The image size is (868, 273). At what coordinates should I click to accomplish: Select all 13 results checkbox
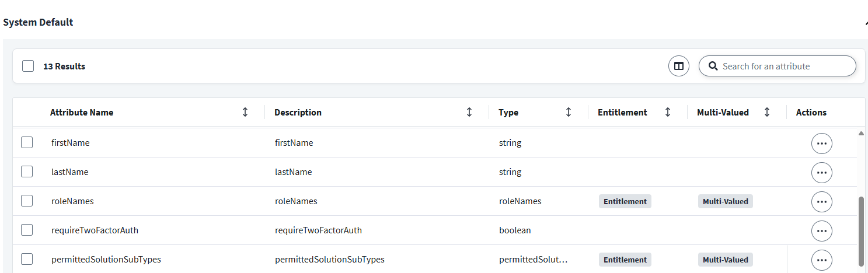coord(28,66)
